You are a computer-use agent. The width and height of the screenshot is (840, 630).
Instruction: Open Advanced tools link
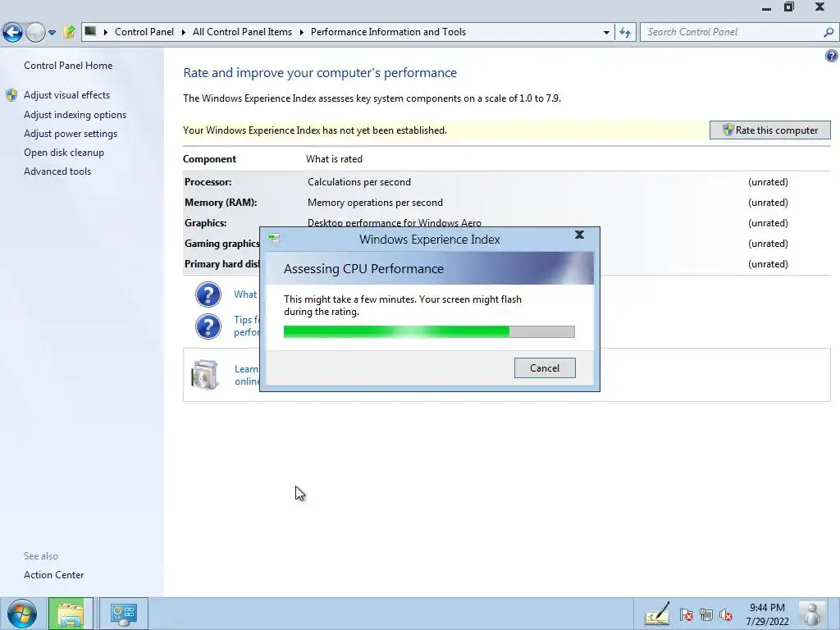57,171
